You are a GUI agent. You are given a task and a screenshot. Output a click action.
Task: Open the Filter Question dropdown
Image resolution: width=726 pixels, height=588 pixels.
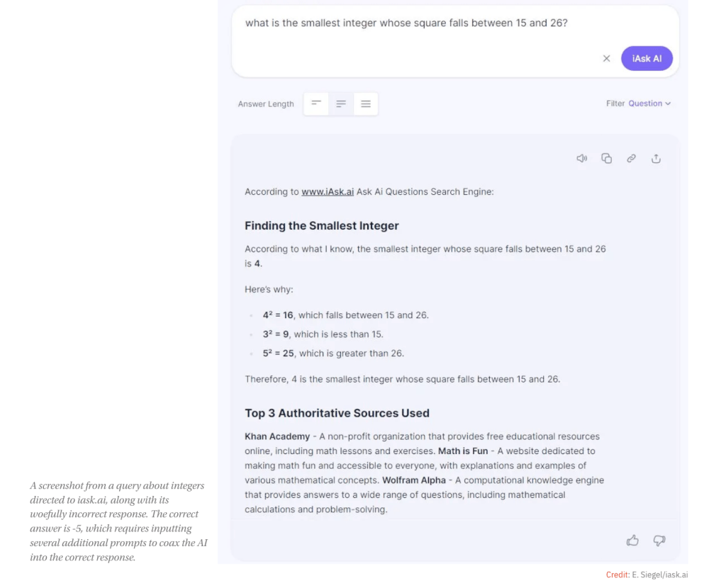point(649,103)
